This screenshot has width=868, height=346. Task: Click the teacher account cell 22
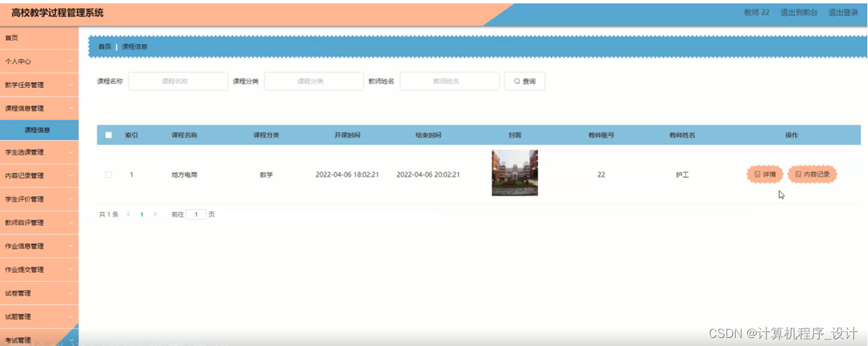(601, 175)
